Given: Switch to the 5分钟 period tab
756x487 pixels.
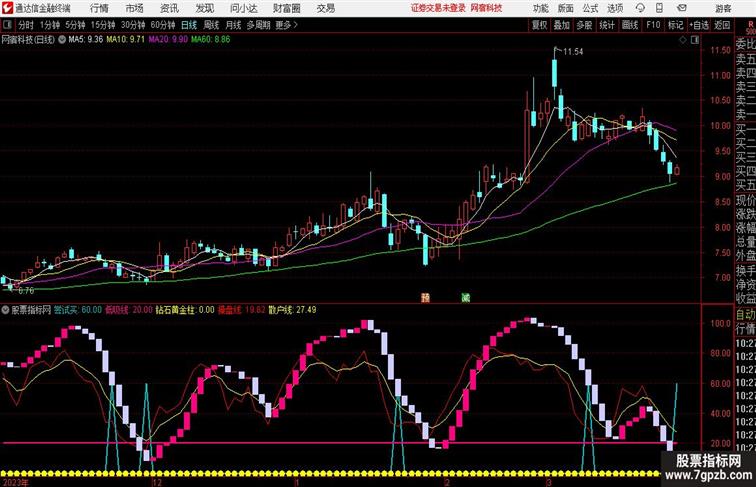Looking at the screenshot, I should pos(75,25).
